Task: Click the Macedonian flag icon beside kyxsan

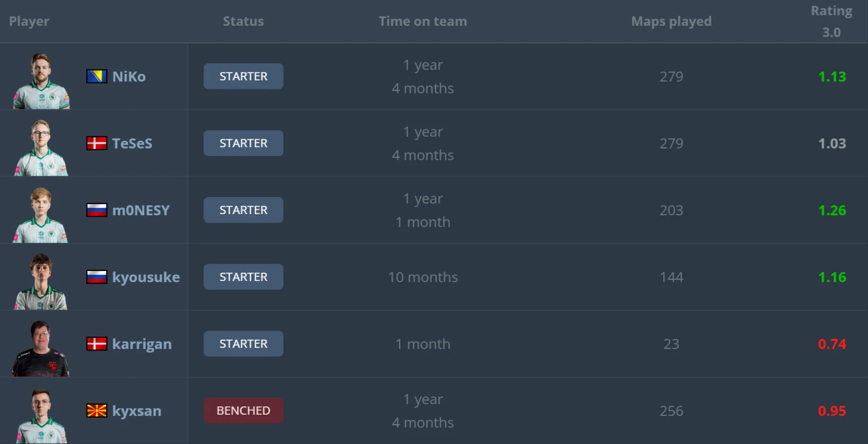Action: (97, 411)
